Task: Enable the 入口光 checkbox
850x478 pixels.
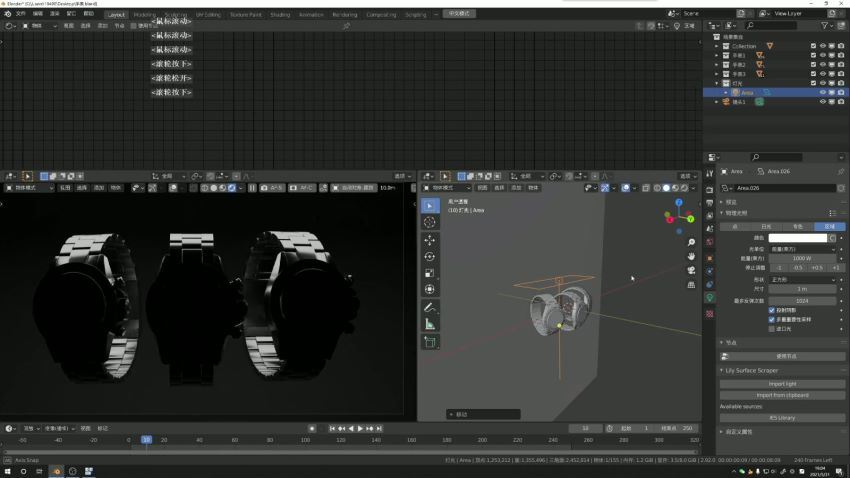Action: [x=771, y=328]
